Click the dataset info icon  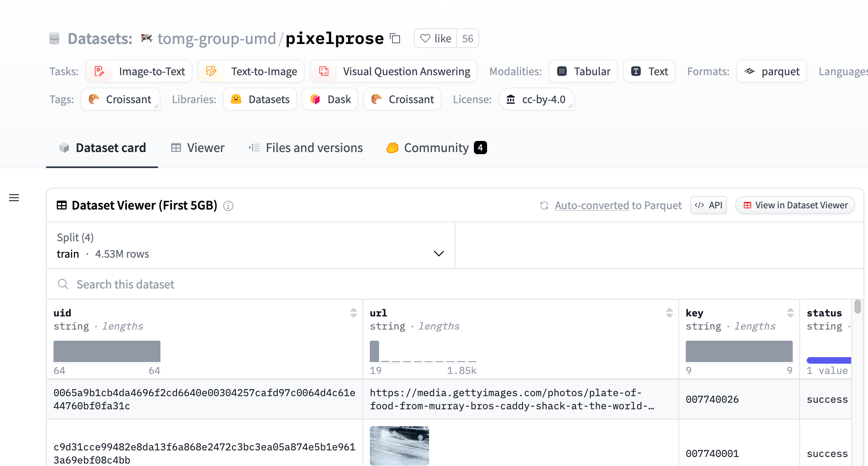[x=228, y=205]
